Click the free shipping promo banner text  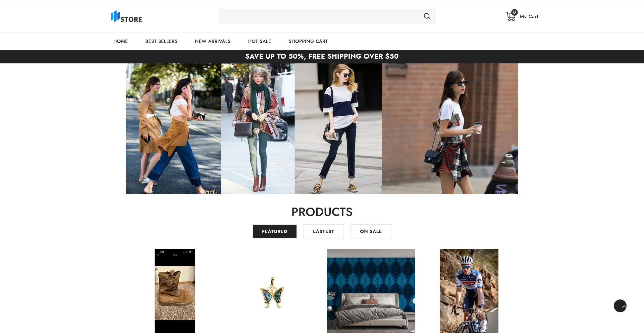(x=322, y=56)
